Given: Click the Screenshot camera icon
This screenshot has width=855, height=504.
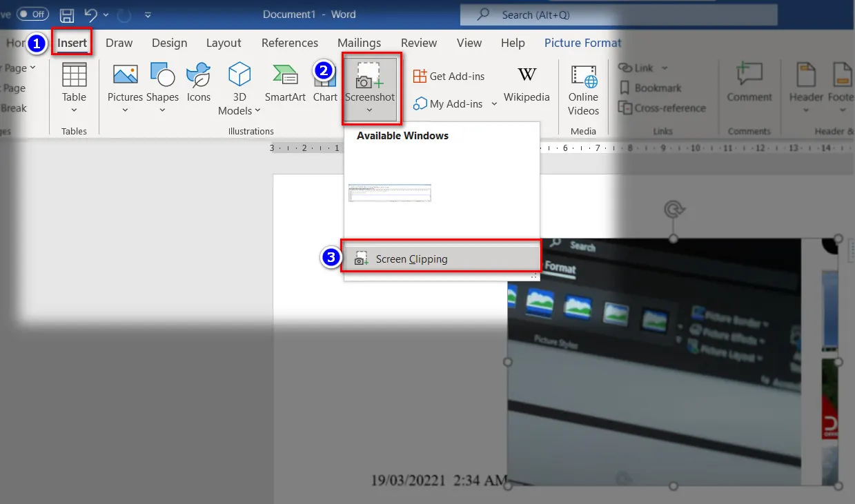Looking at the screenshot, I should pyautogui.click(x=370, y=75).
